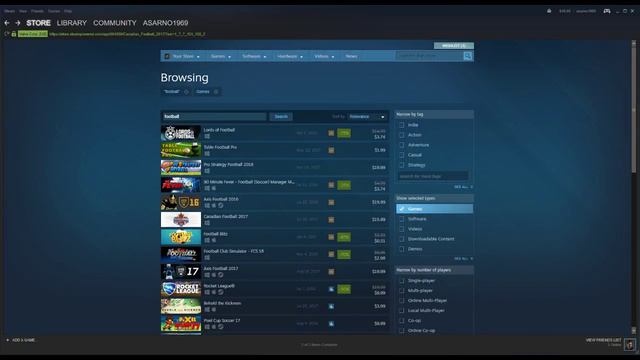The image size is (640, 360).
Task: Click the type icon for Rocket League
Action: pos(331,289)
